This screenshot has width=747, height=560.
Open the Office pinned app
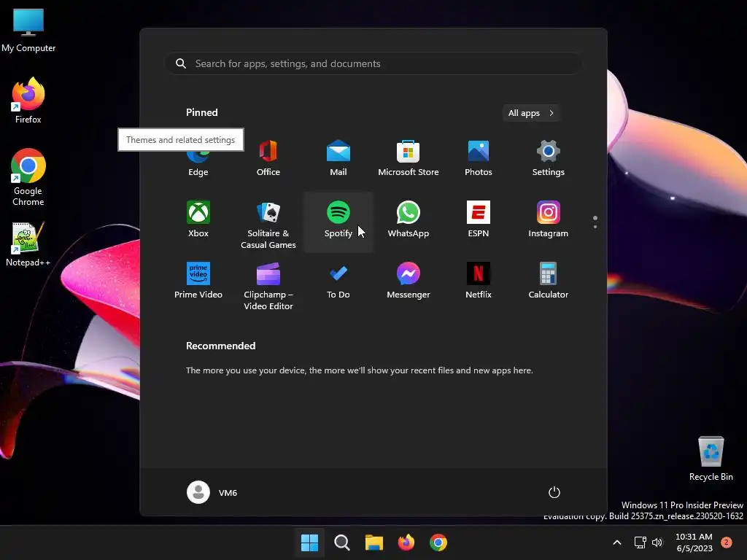(268, 159)
